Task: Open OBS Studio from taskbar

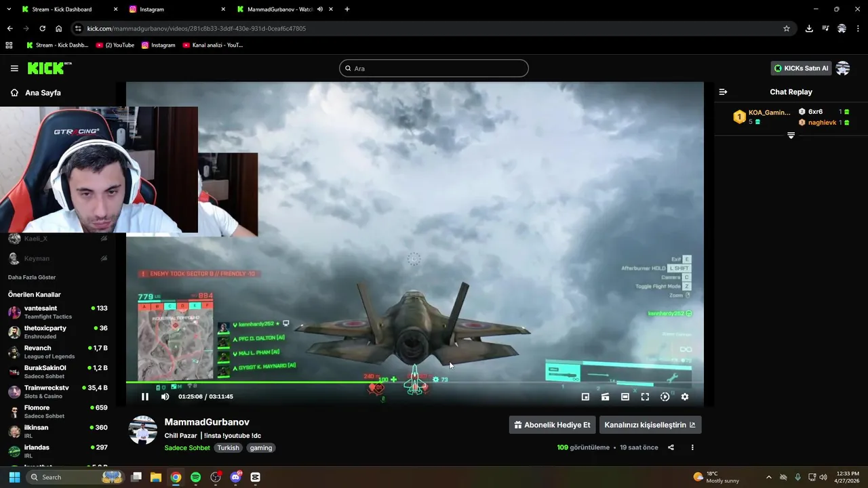Action: (216, 477)
